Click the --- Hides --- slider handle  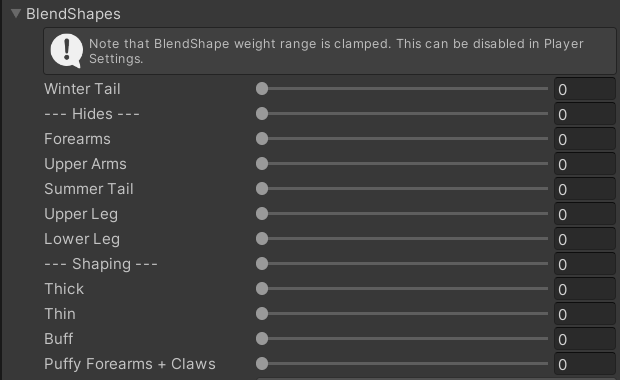[x=262, y=114]
